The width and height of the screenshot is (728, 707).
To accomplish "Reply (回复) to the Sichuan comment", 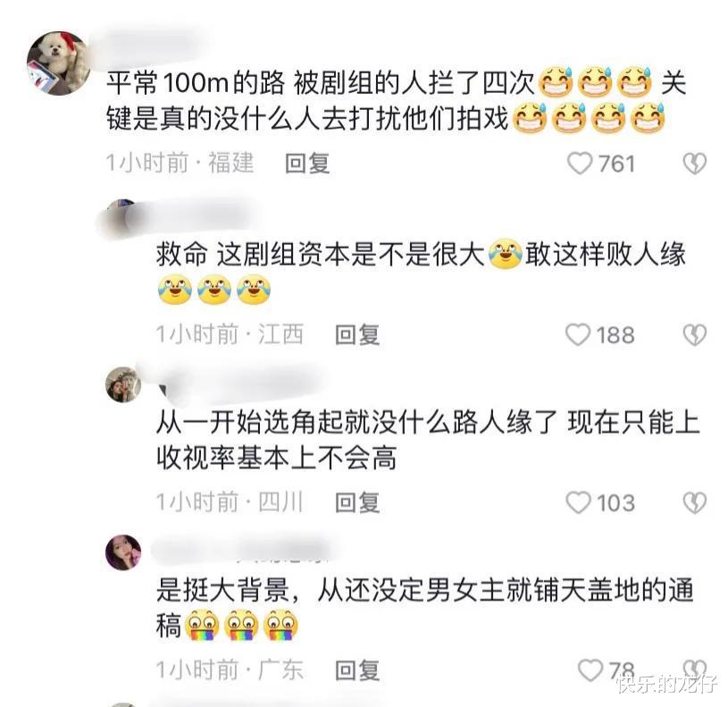I will point(357,502).
